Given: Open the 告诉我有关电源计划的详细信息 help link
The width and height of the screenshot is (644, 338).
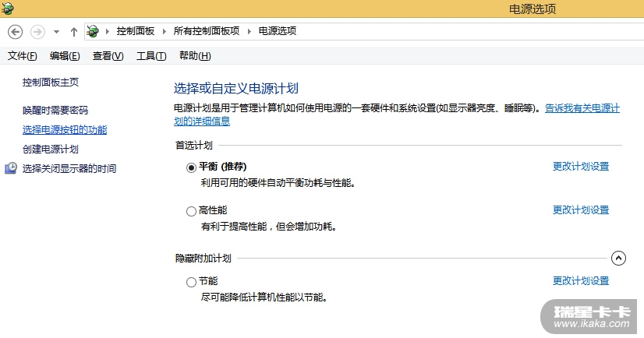Looking at the screenshot, I should [582, 108].
